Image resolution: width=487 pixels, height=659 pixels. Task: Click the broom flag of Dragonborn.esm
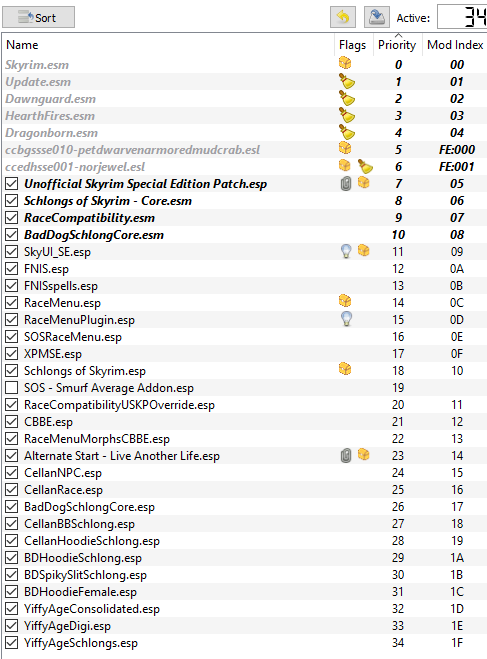coord(347,132)
